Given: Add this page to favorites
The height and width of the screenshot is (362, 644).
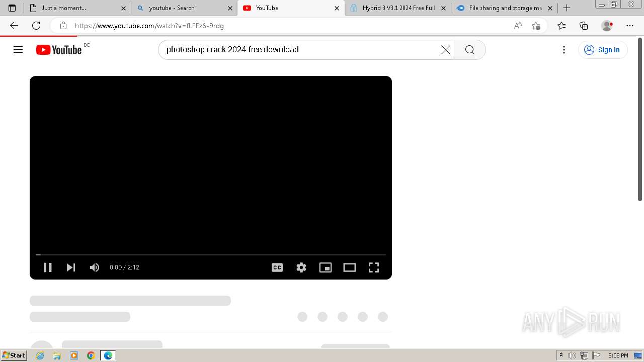Looking at the screenshot, I should 536,26.
